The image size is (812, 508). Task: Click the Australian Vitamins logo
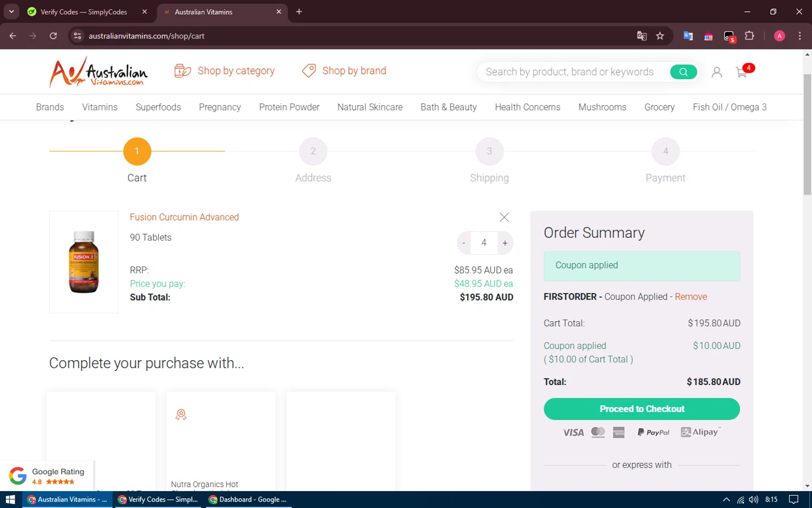(99, 72)
